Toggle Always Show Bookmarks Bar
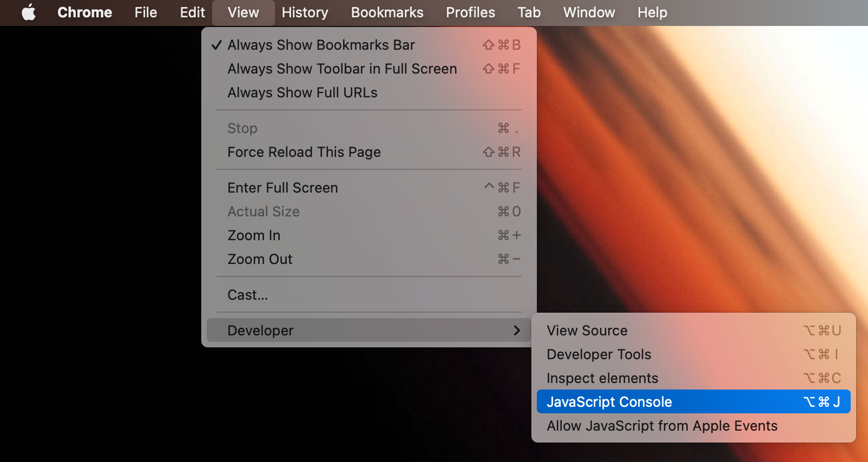This screenshot has height=462, width=868. point(369,45)
